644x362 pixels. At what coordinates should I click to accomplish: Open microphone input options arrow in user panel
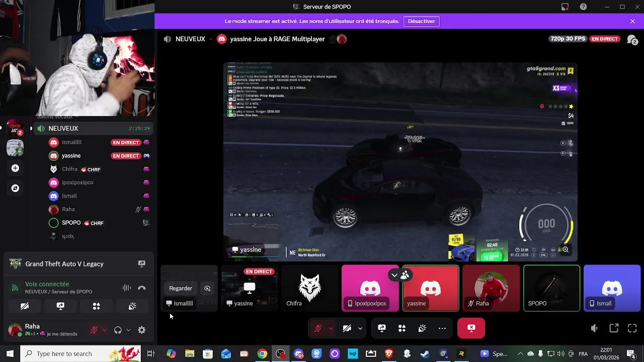click(104, 330)
